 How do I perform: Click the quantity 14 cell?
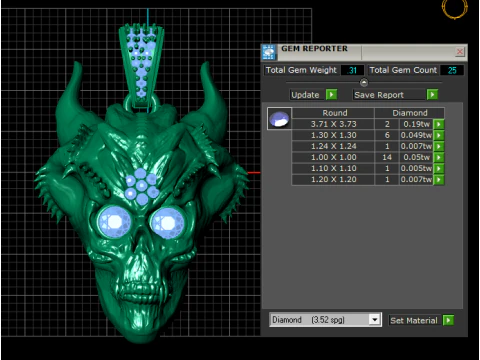point(387,157)
